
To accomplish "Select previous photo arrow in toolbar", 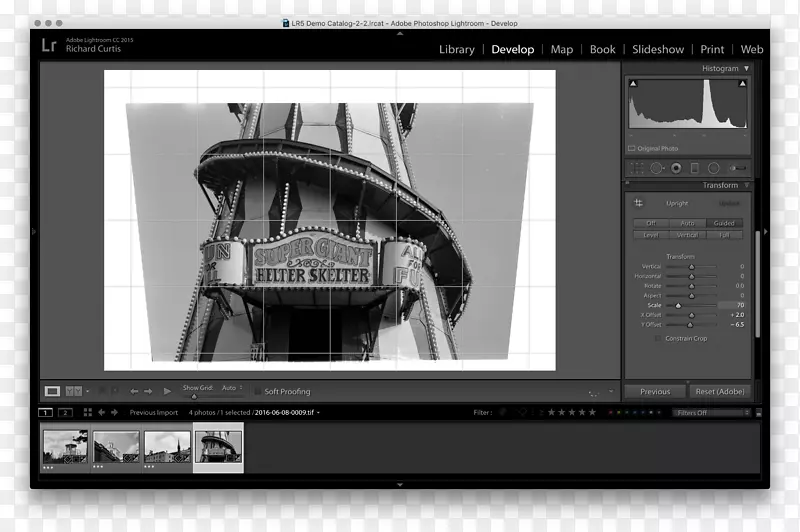I will coord(134,391).
